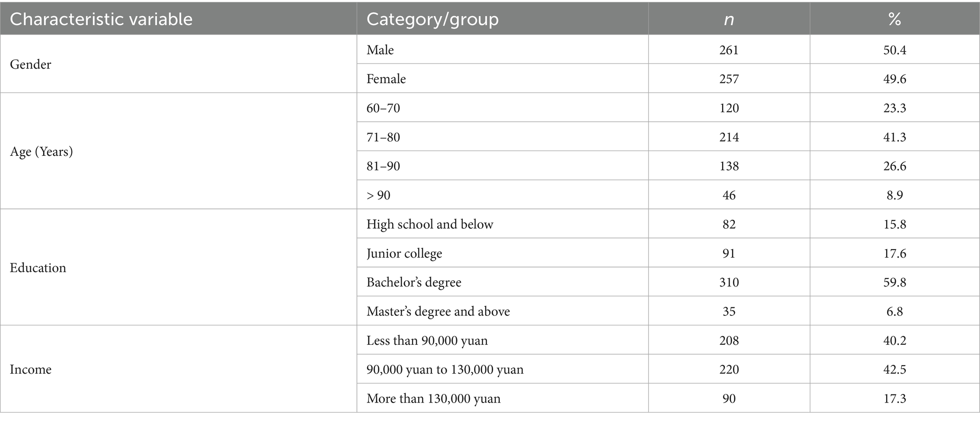Click 'High school and below' cell
The width and height of the screenshot is (980, 421).
pyautogui.click(x=430, y=224)
